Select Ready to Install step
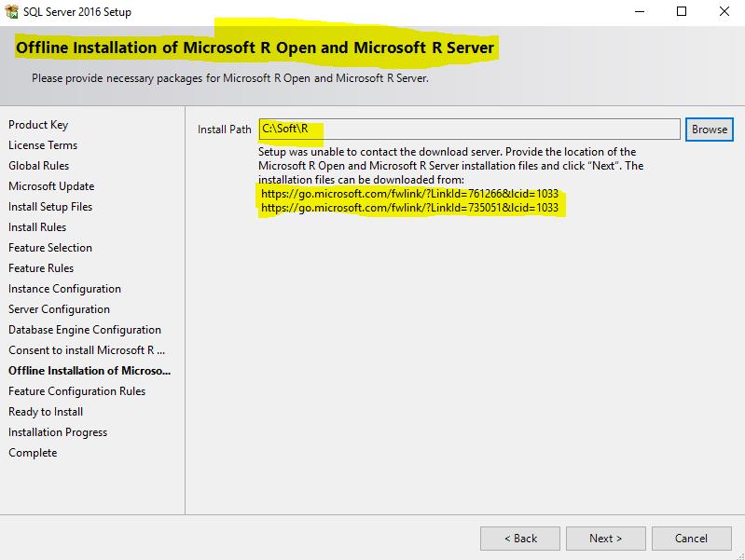 [x=46, y=412]
